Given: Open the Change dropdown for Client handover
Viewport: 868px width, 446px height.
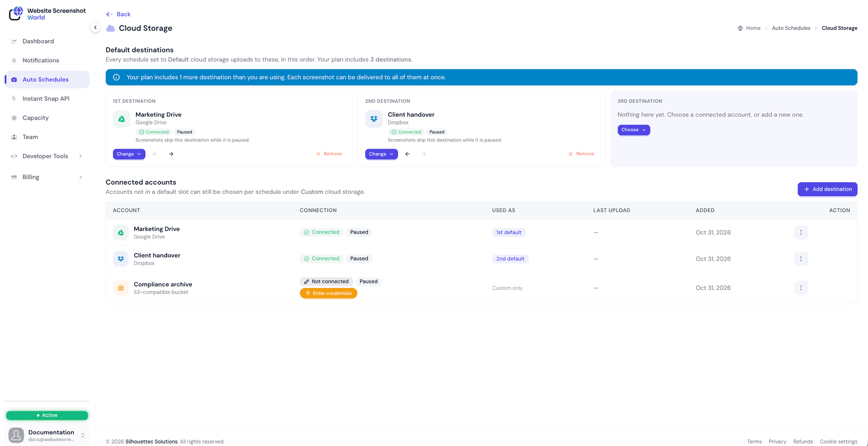Looking at the screenshot, I should [381, 154].
